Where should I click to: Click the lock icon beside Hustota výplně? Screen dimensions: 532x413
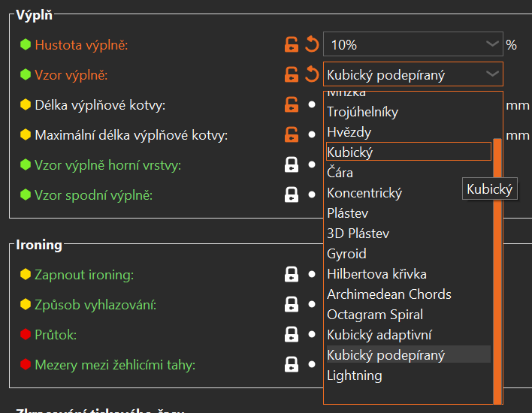tap(291, 45)
